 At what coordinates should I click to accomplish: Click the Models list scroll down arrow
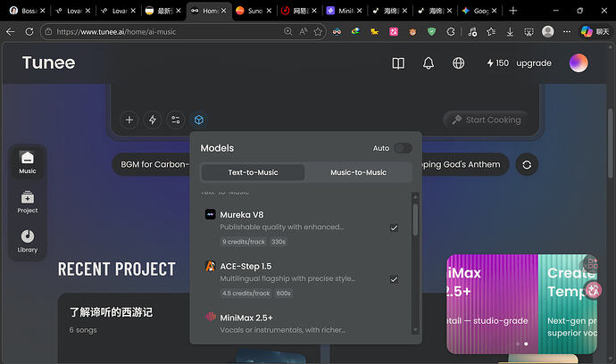415,331
